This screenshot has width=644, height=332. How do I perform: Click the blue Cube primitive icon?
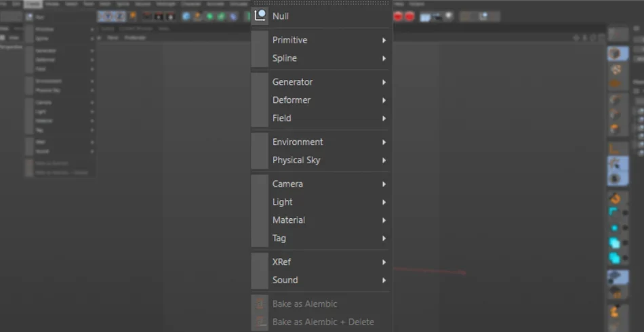pyautogui.click(x=186, y=16)
